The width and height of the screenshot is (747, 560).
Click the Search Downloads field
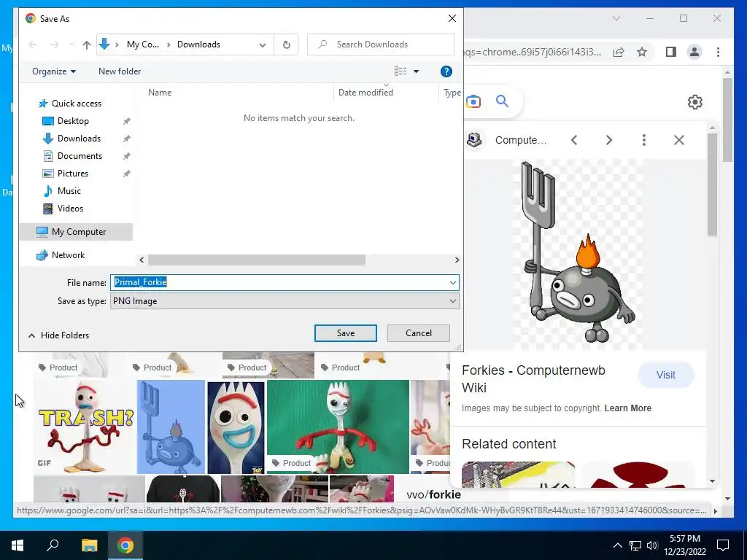381,44
